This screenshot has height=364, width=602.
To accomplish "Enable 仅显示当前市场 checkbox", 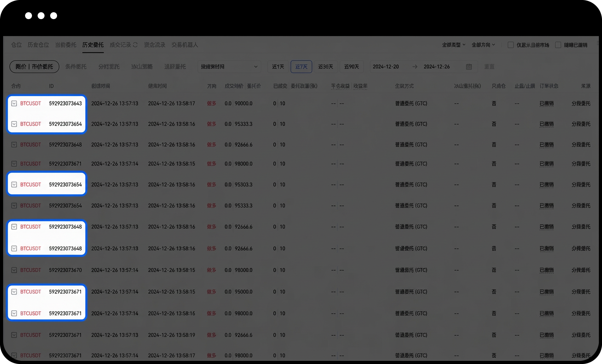I will (510, 45).
